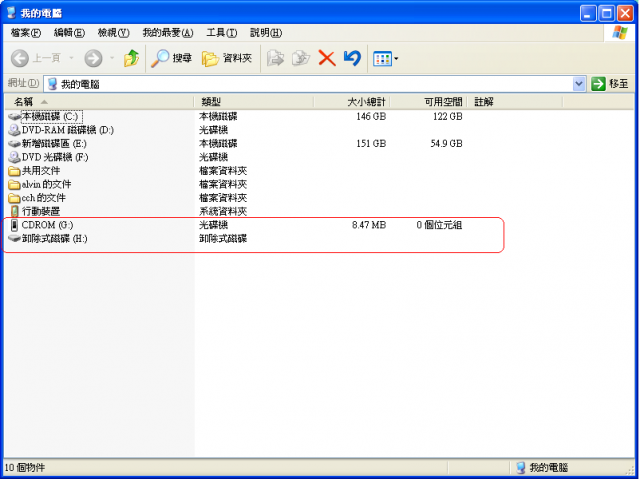Select cch 的文件 folder icon
This screenshot has width=640, height=479.
(14, 198)
